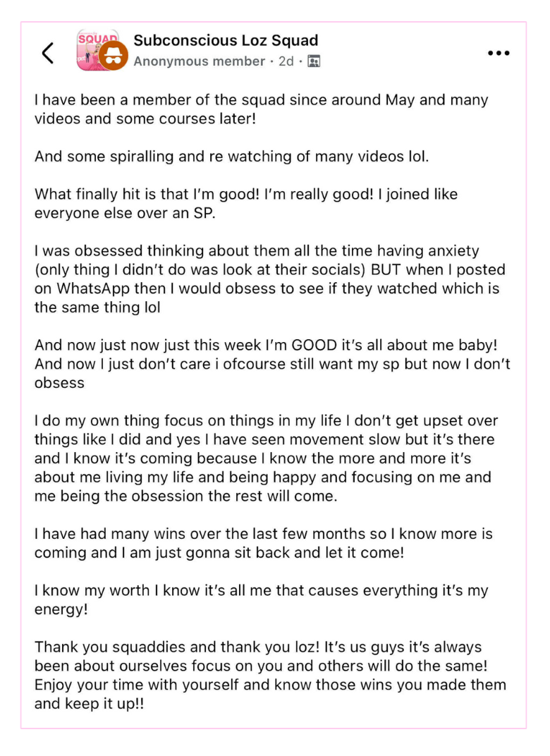Select the paragraph starting 'And now just now'
This screenshot has height=756, width=550.
pyautogui.click(x=272, y=363)
